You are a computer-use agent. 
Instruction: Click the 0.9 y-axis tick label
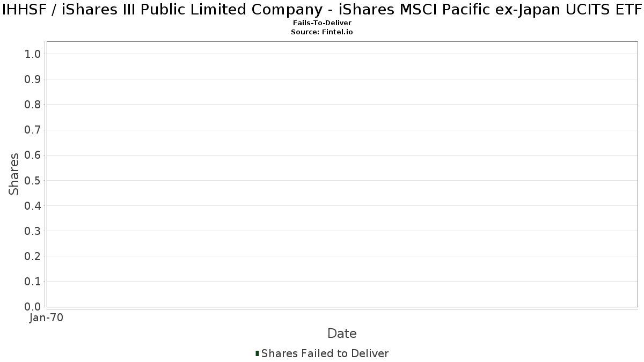click(x=33, y=79)
